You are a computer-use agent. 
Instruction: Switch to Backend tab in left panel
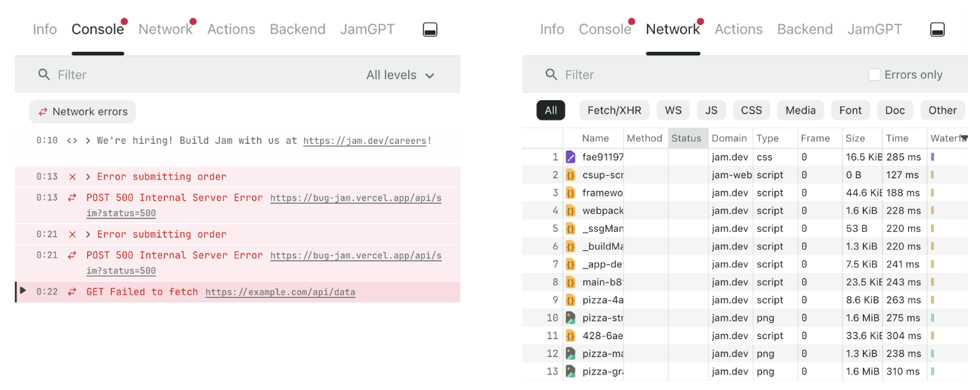coord(297,30)
